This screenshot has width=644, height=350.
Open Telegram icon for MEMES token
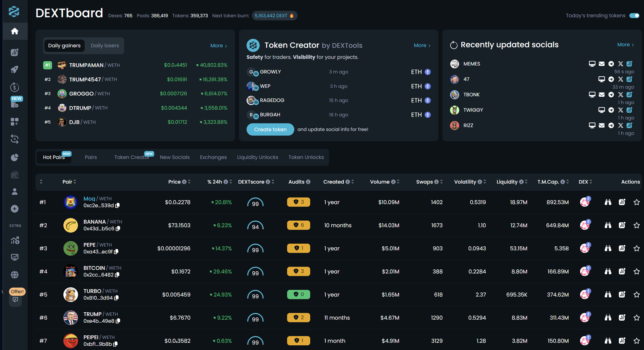click(611, 64)
